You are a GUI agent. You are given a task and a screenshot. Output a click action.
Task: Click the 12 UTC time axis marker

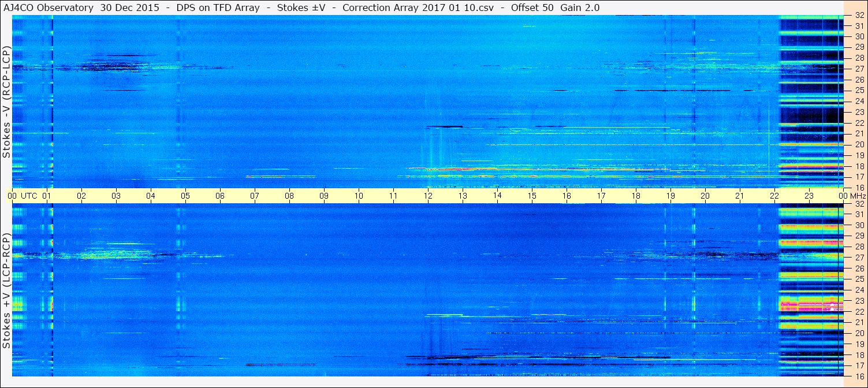click(x=428, y=196)
